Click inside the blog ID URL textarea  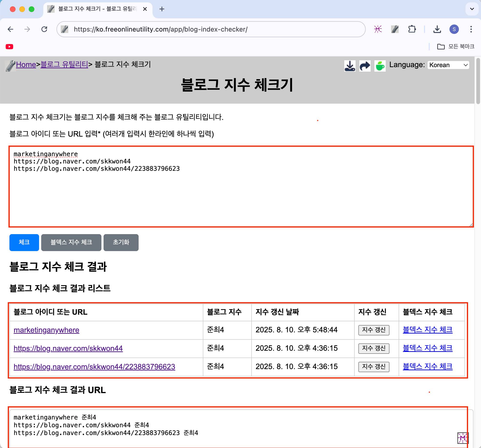click(241, 194)
